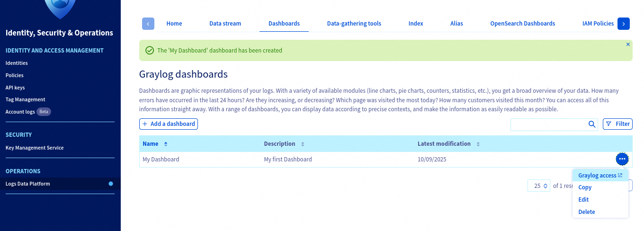The image size is (644, 231).
Task: Sort by Description column arrows
Action: coord(303,144)
